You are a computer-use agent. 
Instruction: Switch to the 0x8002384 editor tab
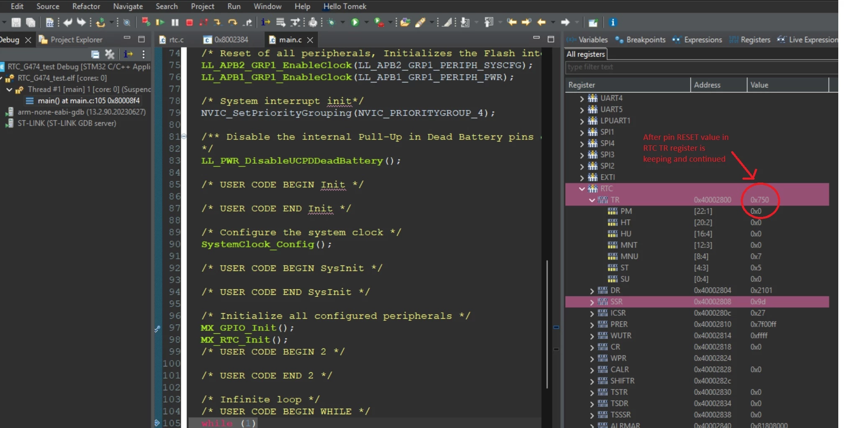[226, 39]
